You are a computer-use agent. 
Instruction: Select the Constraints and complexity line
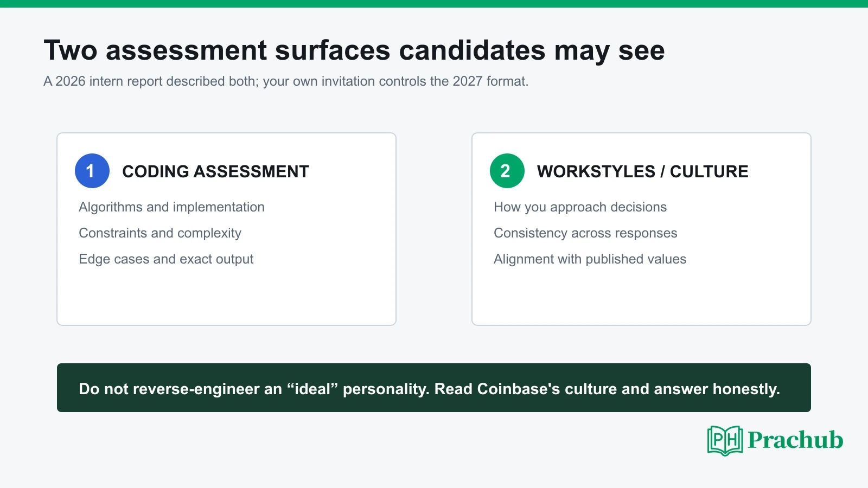160,233
